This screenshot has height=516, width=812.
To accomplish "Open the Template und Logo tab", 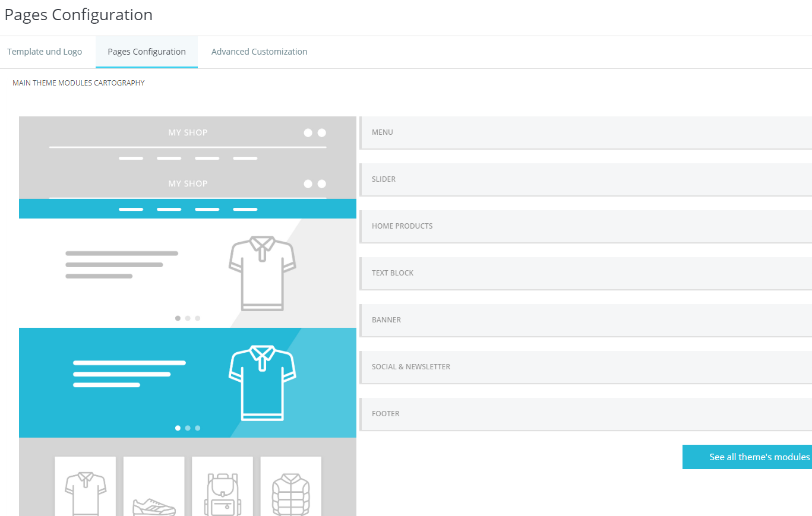I will (x=45, y=52).
